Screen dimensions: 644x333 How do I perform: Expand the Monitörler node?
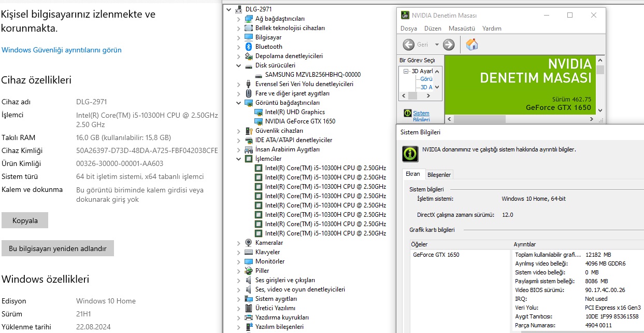tap(238, 261)
